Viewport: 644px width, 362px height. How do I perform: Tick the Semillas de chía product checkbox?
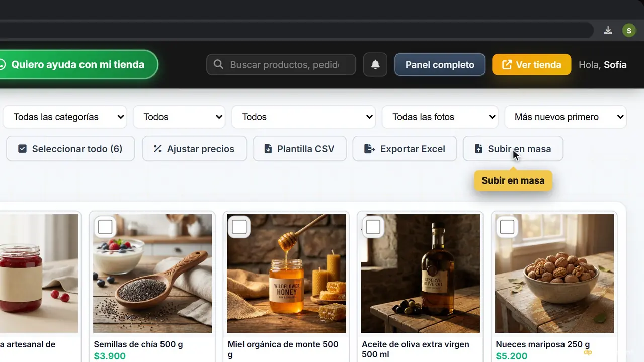[105, 227]
